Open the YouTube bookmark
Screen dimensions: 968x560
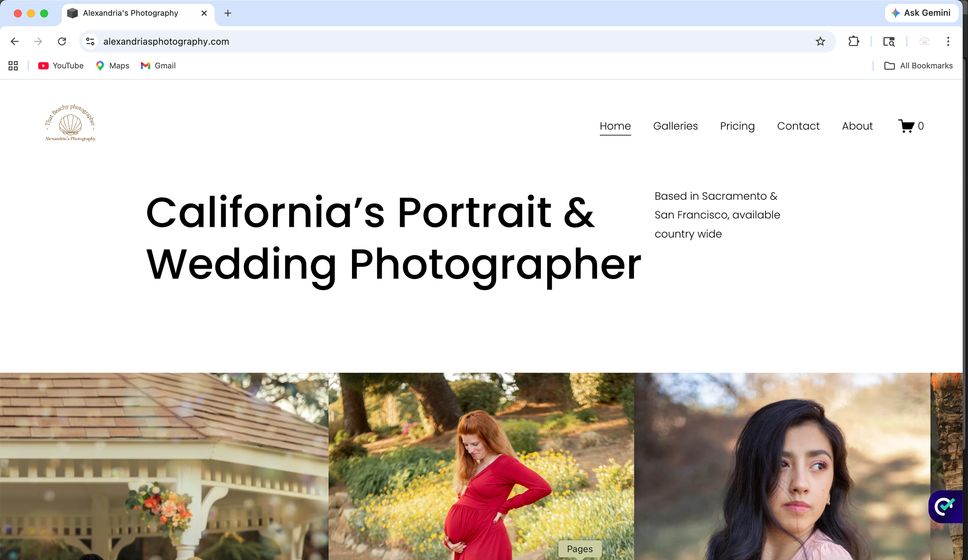coord(61,66)
